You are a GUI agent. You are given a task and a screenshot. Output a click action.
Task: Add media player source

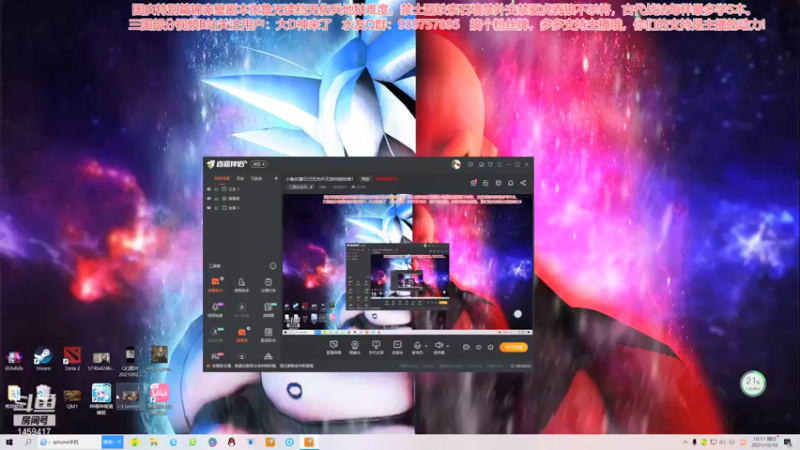click(x=397, y=347)
